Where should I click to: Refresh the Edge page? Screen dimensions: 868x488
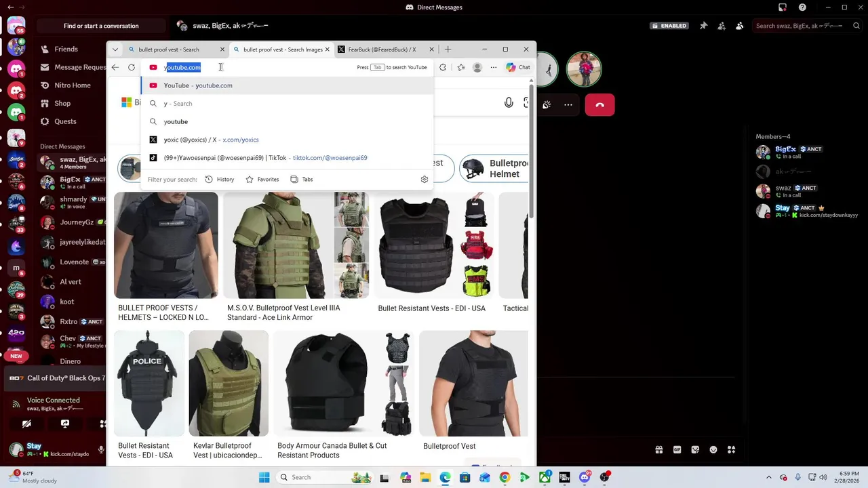pyautogui.click(x=132, y=67)
